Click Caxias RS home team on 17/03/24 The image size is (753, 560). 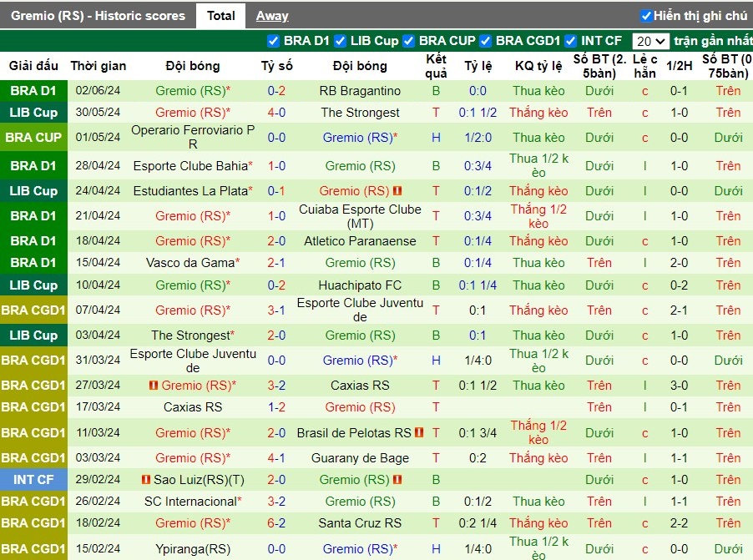point(193,407)
